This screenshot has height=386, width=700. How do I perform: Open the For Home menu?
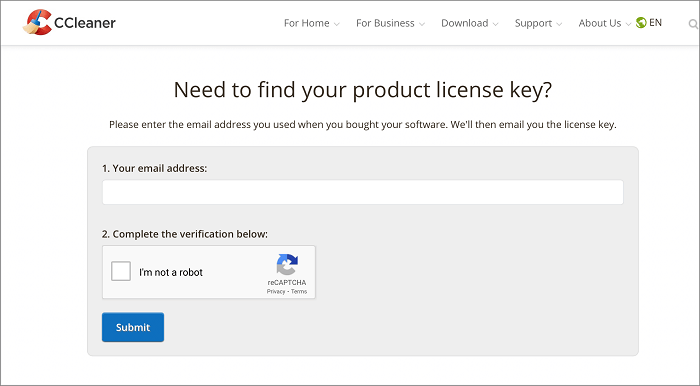(x=306, y=23)
